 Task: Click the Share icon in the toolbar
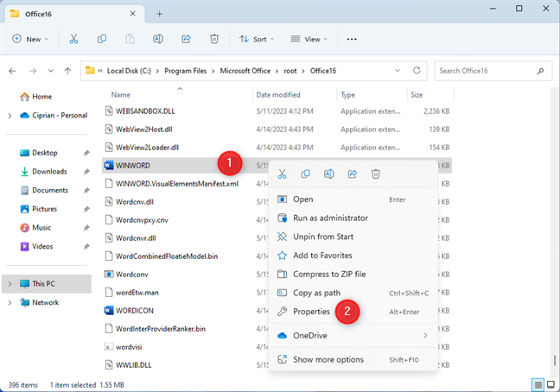coord(186,39)
